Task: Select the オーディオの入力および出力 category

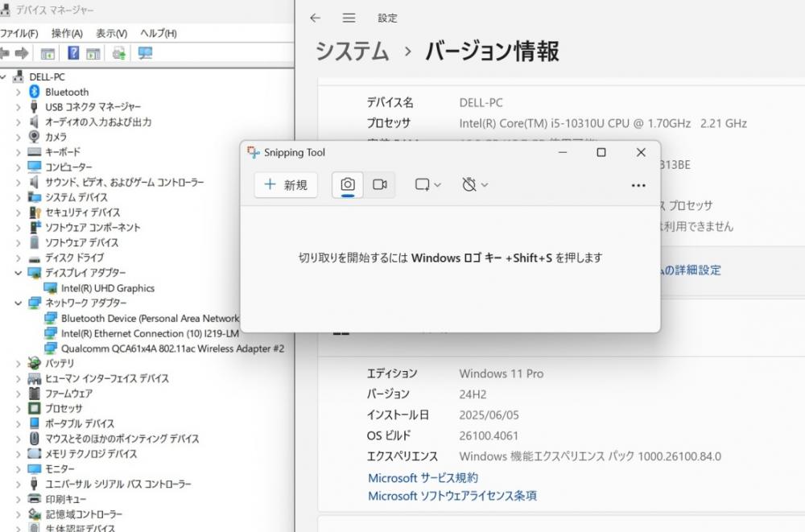Action: pos(98,122)
